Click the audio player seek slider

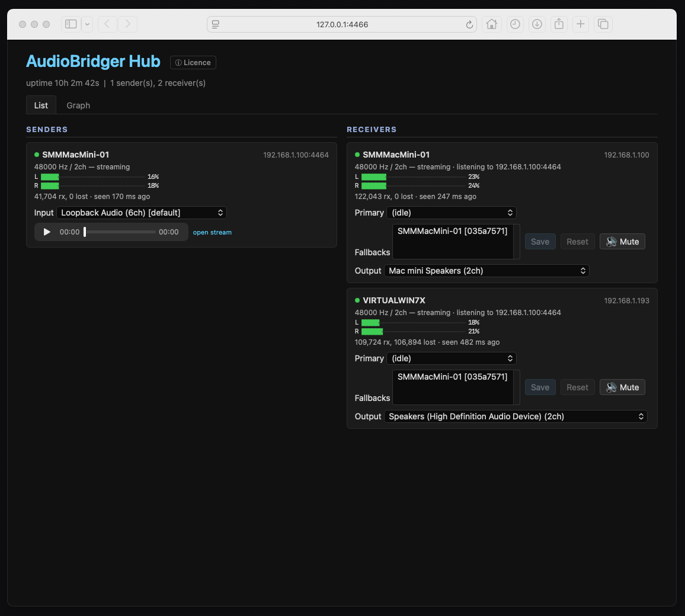click(120, 232)
